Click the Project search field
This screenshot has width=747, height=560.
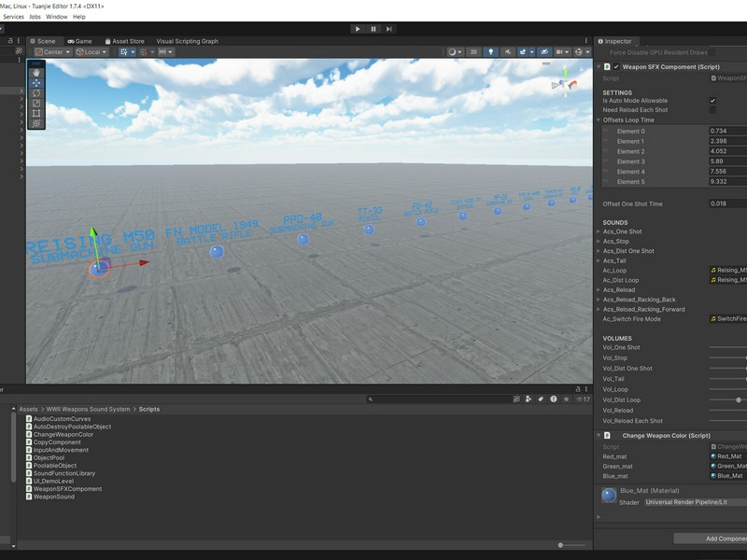(438, 399)
